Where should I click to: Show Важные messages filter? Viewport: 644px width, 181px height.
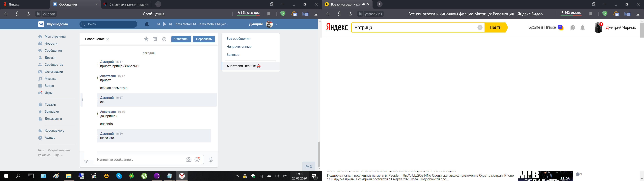pos(233,55)
